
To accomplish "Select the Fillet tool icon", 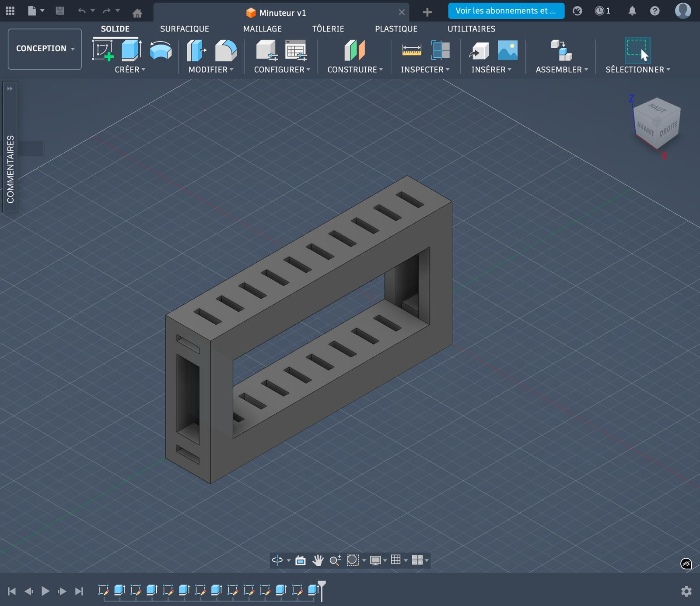I will coord(226,50).
